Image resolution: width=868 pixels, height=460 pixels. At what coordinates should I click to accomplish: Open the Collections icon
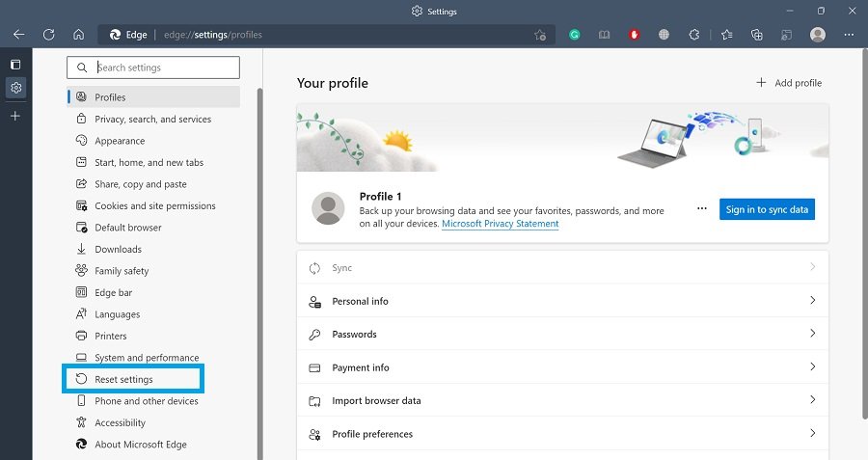(x=756, y=35)
